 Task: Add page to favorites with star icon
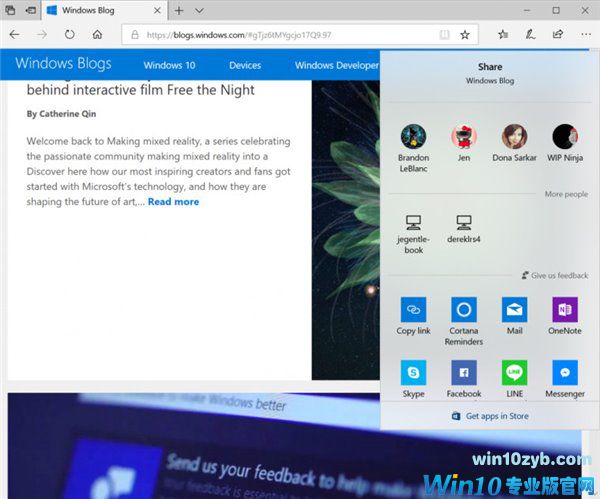[x=465, y=35]
